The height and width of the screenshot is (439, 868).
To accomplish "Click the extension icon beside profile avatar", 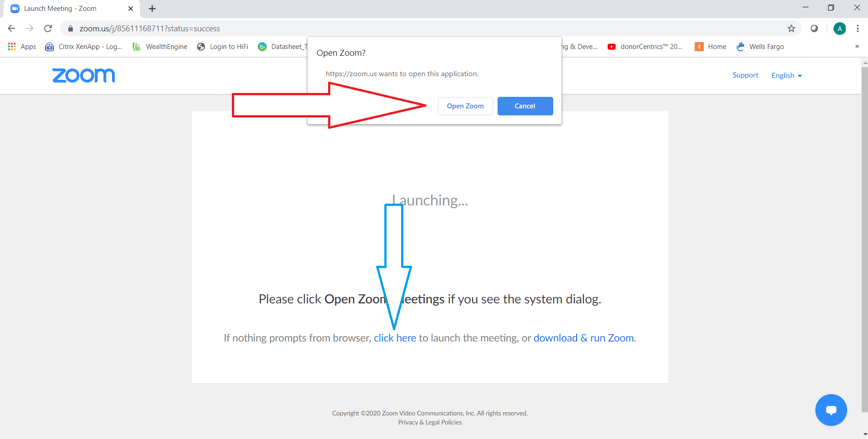I will click(814, 29).
